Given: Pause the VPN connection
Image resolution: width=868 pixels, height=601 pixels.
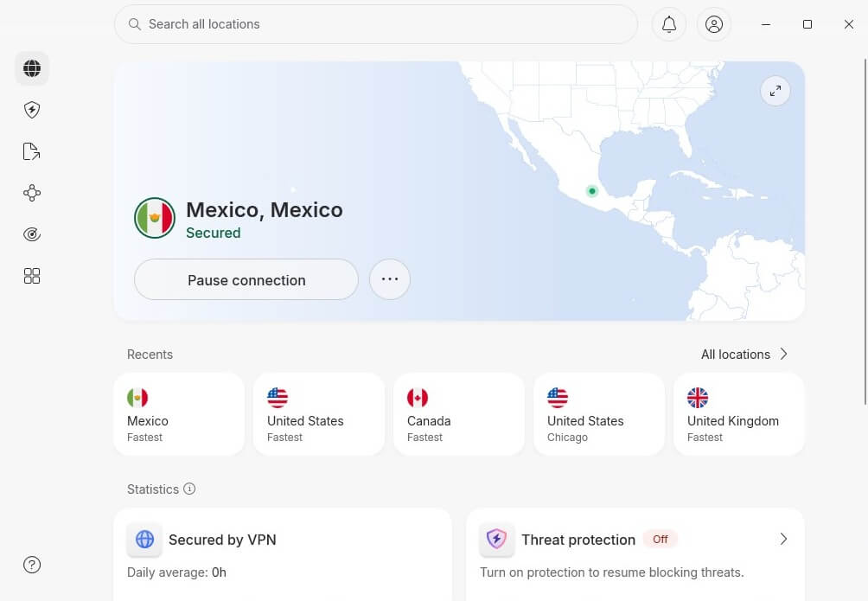Looking at the screenshot, I should (x=246, y=279).
